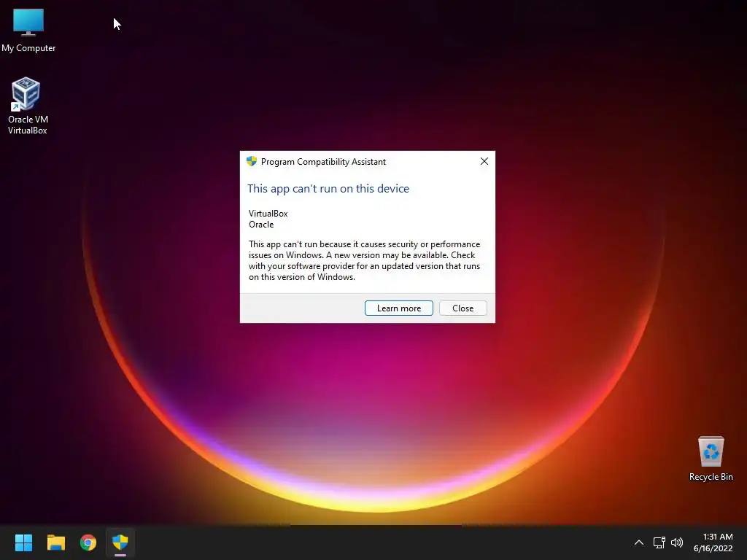This screenshot has width=747, height=560.
Task: Click the Close button in the dialog
Action: (x=462, y=308)
